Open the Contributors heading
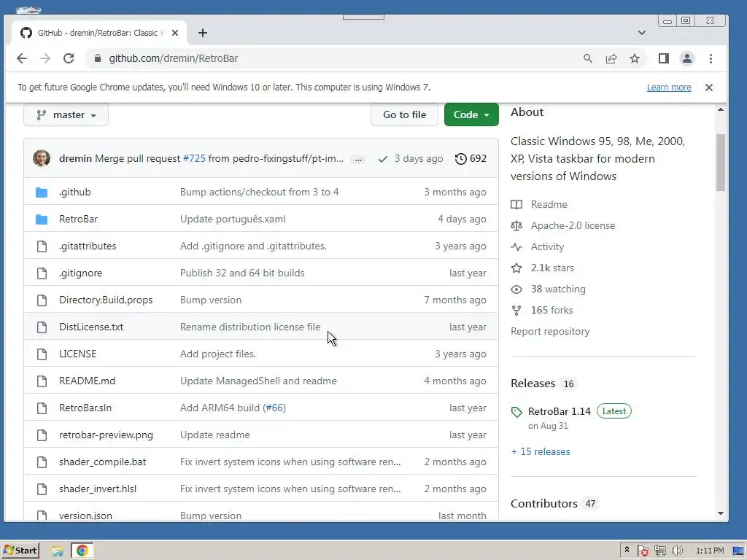This screenshot has height=560, width=747. [x=544, y=503]
